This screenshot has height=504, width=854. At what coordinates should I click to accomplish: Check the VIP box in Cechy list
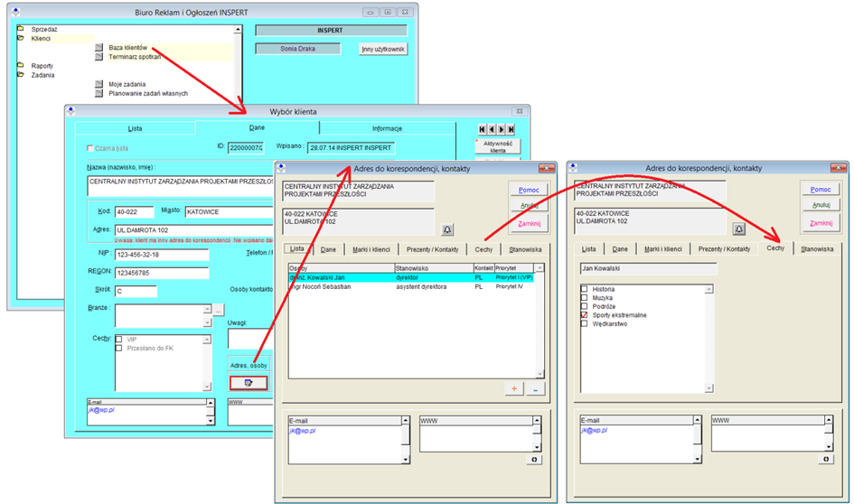pyautogui.click(x=118, y=339)
